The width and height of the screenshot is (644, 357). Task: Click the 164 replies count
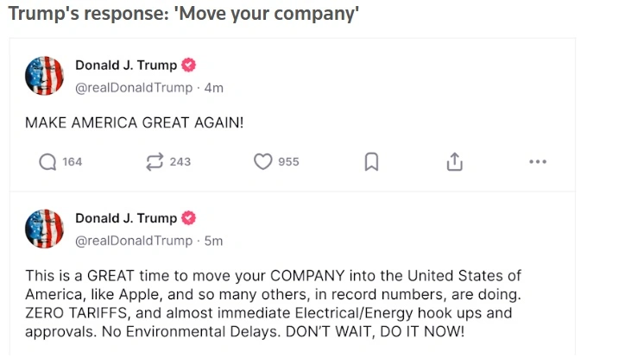point(73,162)
